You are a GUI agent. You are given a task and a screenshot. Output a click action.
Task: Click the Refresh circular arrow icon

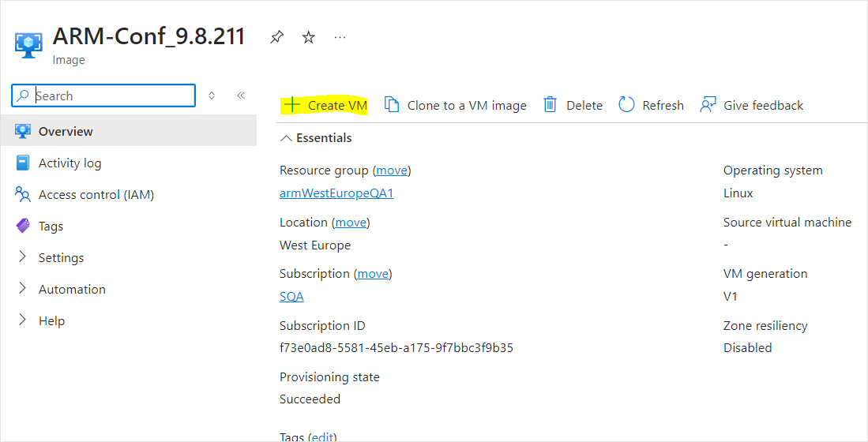626,105
